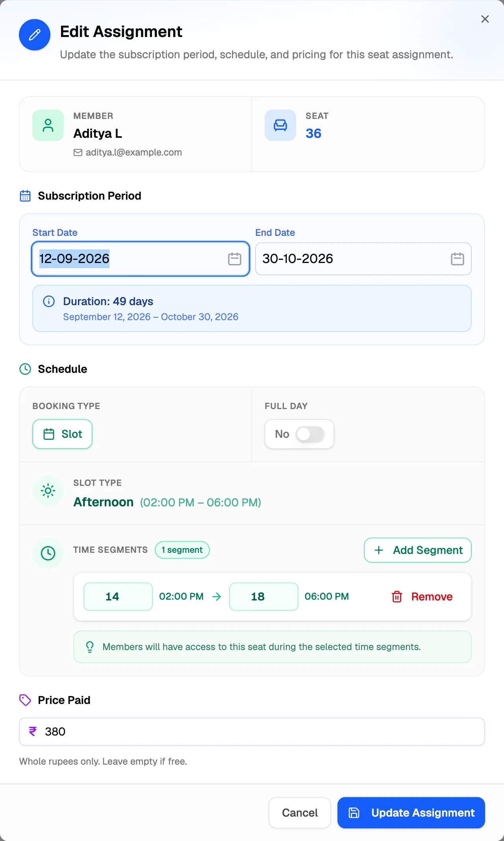Image resolution: width=504 pixels, height=841 pixels.
Task: Click the blue seat armchair icon
Action: (280, 125)
